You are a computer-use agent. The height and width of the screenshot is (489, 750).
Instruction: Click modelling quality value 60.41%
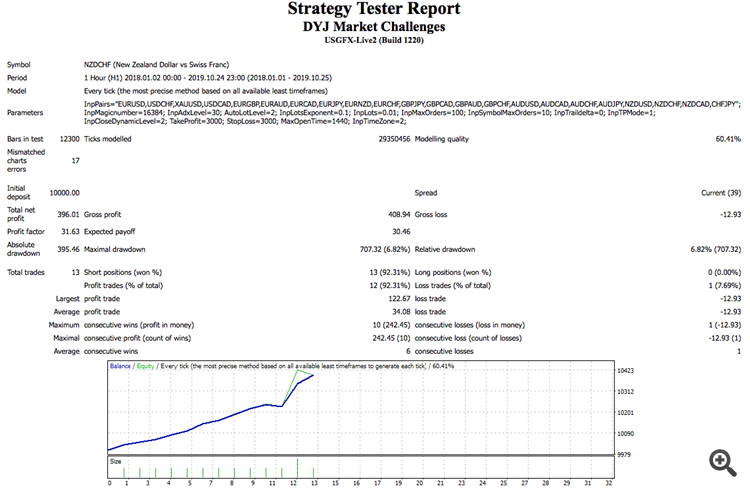pos(728,139)
